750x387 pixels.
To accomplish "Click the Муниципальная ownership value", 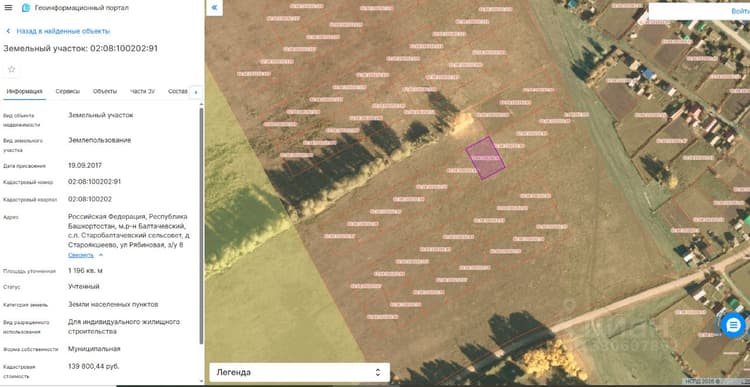I will [94, 349].
